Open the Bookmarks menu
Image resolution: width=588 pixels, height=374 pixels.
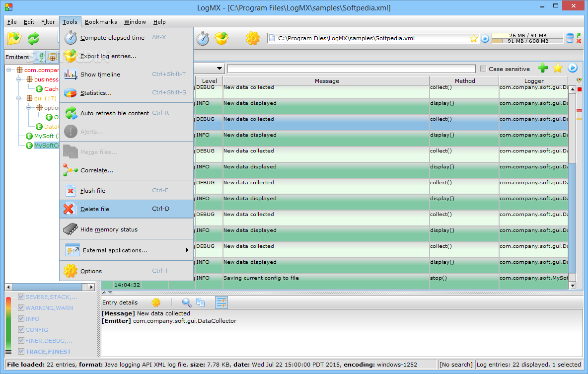(x=101, y=22)
